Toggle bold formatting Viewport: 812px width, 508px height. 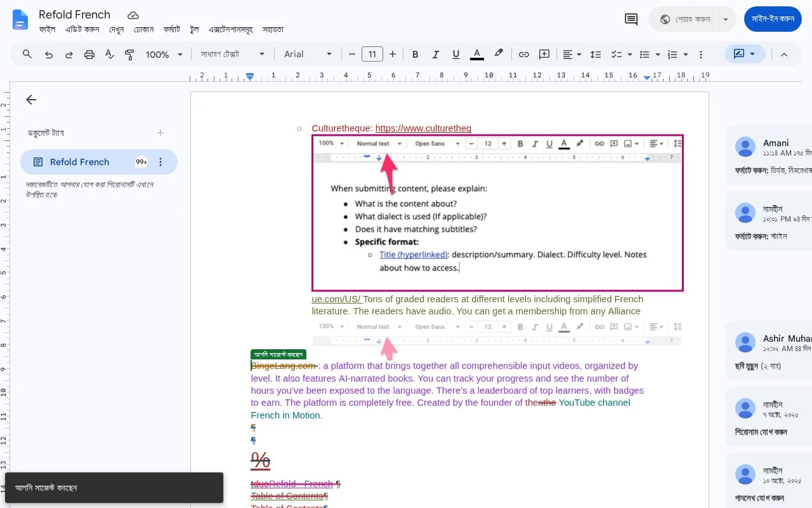[416, 55]
